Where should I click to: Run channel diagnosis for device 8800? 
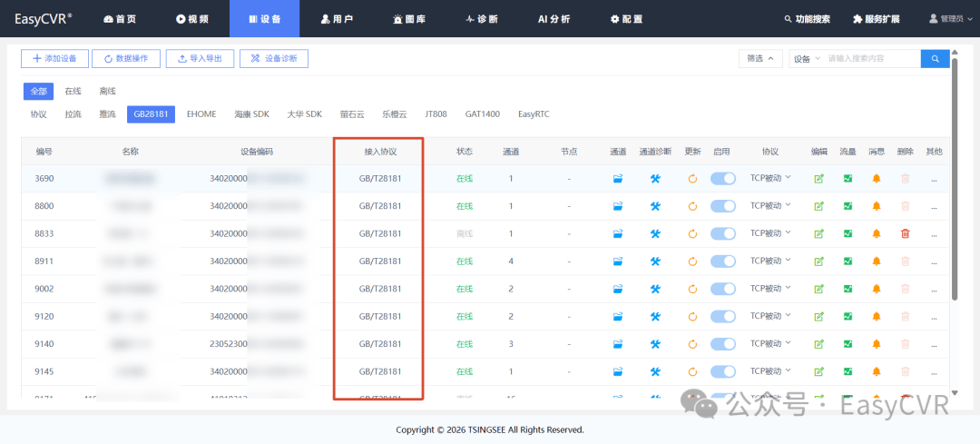(655, 206)
